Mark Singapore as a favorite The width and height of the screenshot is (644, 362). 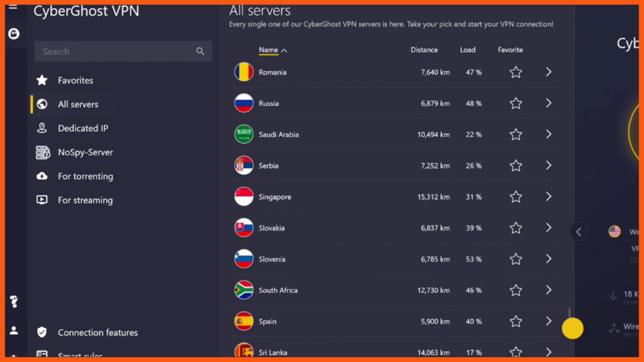click(516, 197)
